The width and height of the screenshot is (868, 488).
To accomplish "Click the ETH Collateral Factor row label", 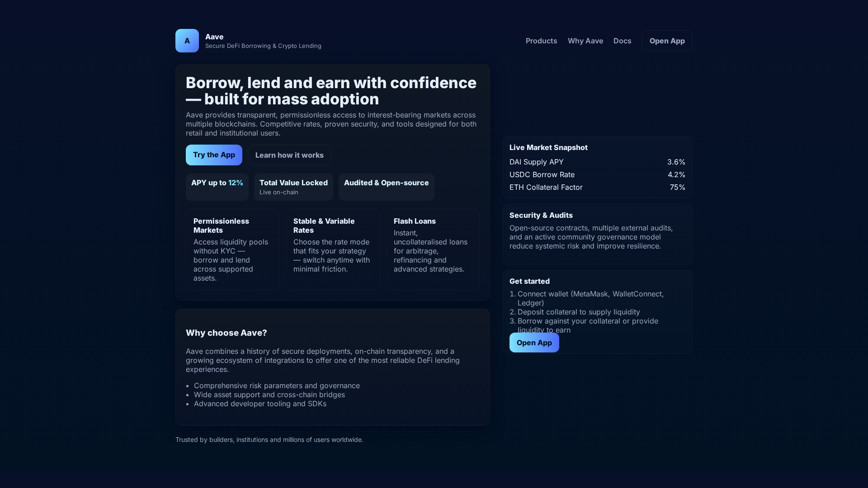I will 546,187.
